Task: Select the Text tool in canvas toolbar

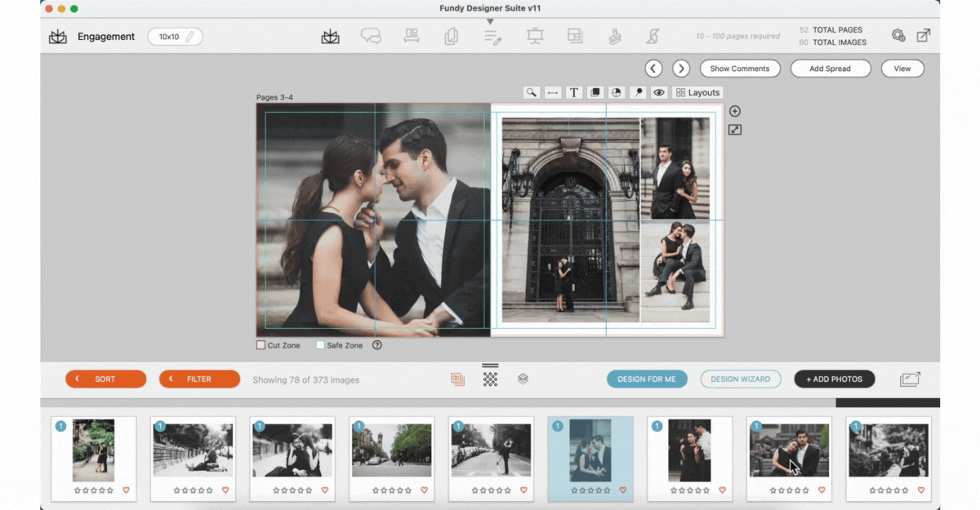Action: tap(574, 93)
